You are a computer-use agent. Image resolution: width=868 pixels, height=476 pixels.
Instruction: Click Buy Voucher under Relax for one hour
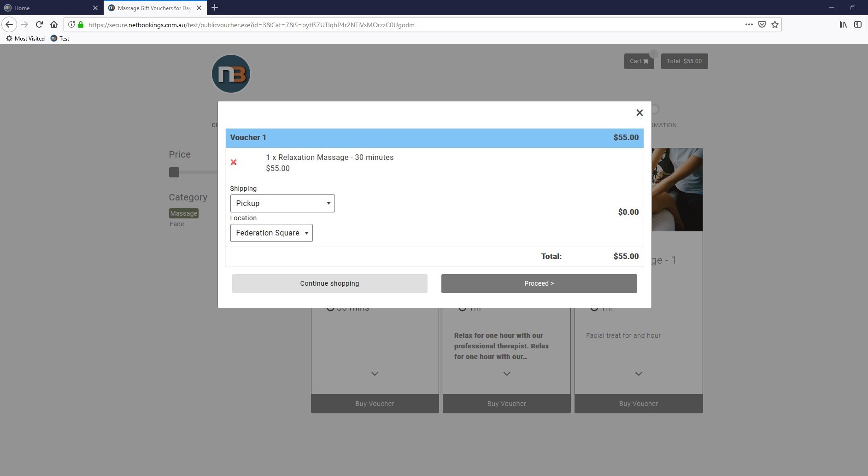tap(506, 404)
